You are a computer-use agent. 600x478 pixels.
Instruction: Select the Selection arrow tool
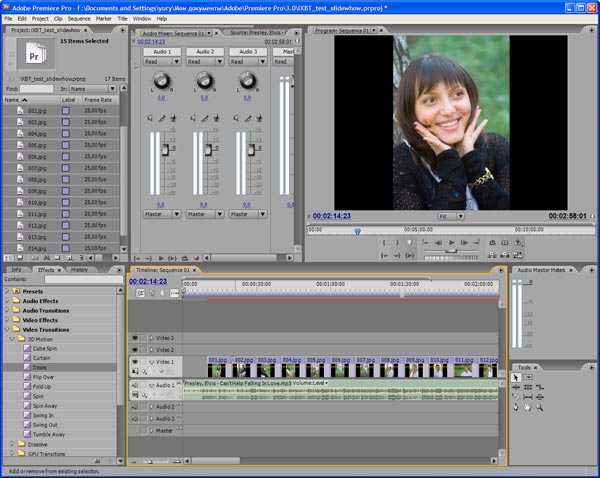(x=517, y=377)
